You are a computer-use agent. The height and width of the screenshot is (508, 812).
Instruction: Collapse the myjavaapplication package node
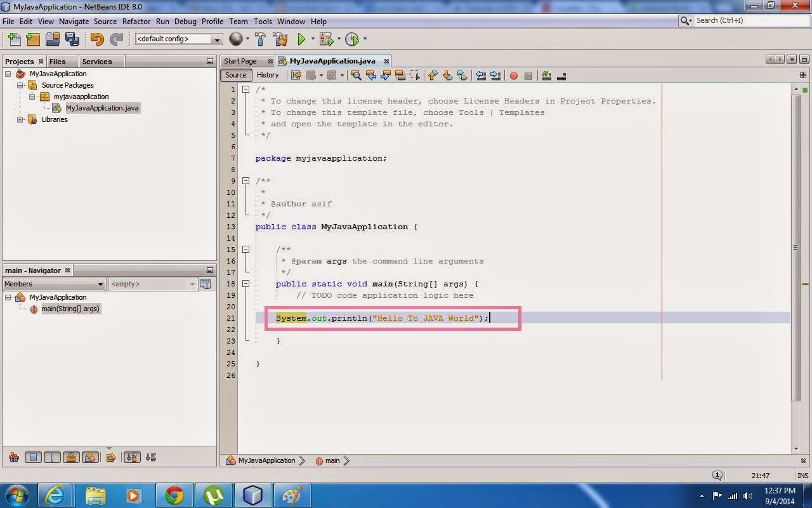[x=32, y=97]
